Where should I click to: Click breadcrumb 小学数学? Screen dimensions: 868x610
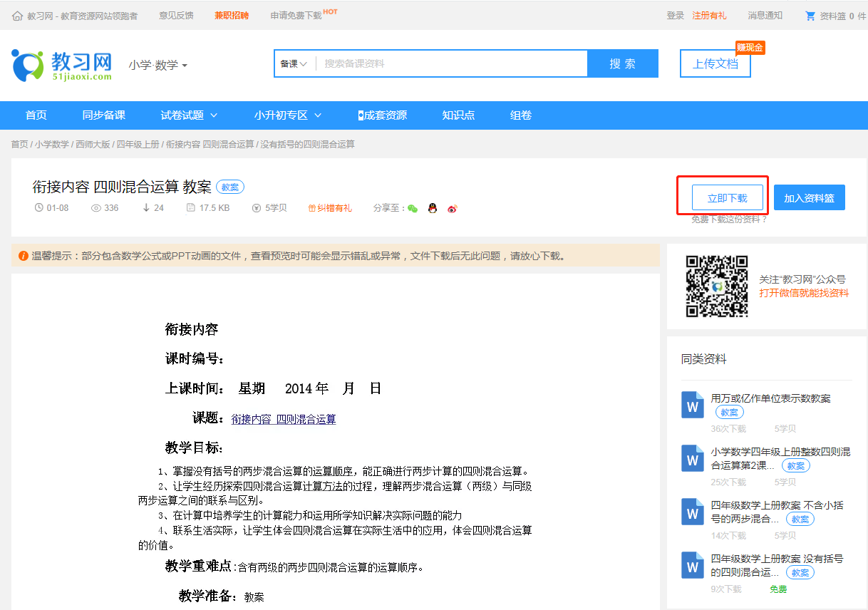(x=52, y=144)
